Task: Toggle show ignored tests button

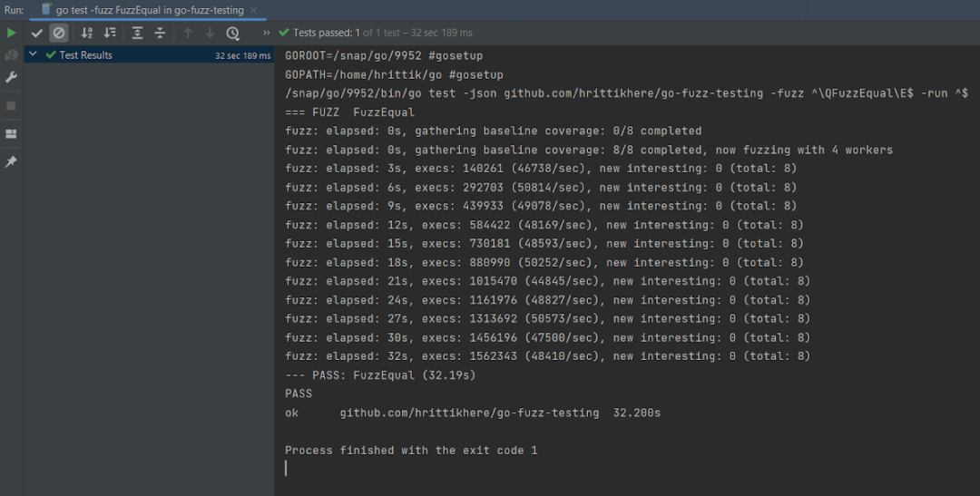Action: point(59,34)
